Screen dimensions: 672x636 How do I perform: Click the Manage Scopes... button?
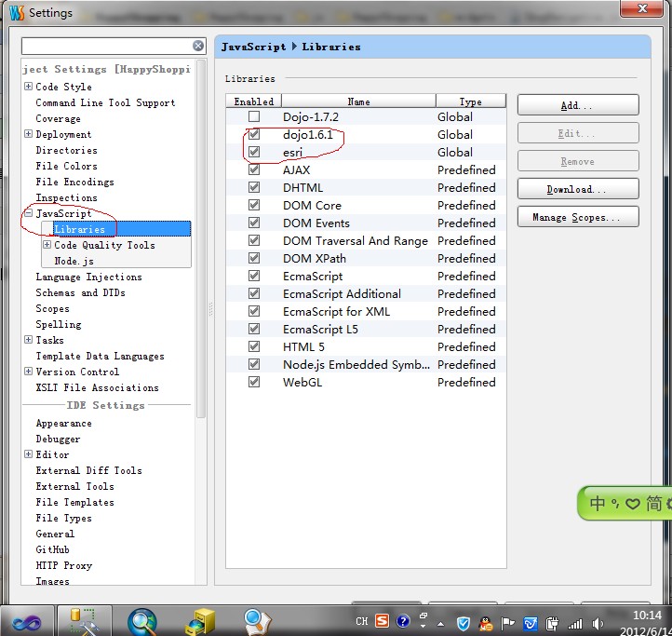578,217
